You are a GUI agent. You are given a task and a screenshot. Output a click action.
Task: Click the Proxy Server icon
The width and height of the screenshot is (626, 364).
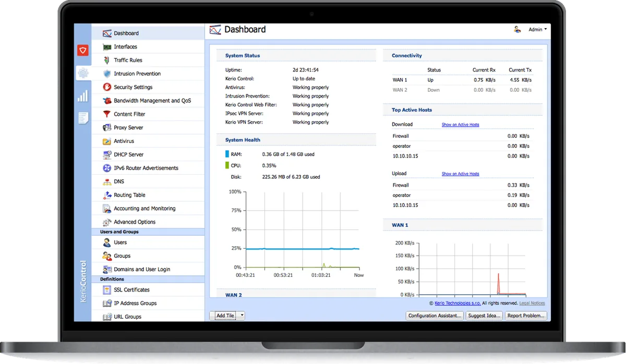point(107,128)
